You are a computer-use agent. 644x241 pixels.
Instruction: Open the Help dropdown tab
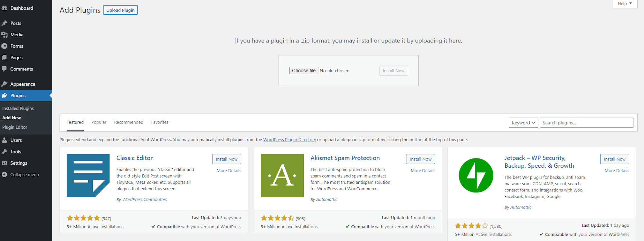coord(625,4)
